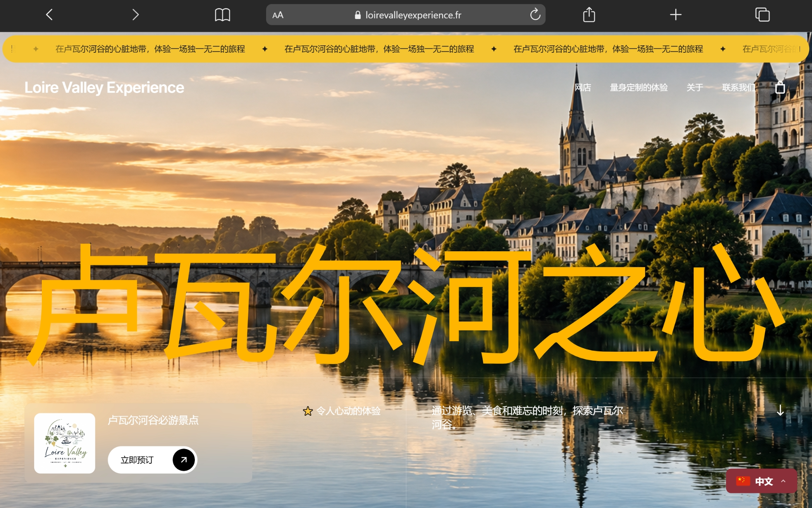This screenshot has height=508, width=812.
Task: Open the 量身定制的体验 menu item
Action: pyautogui.click(x=639, y=88)
